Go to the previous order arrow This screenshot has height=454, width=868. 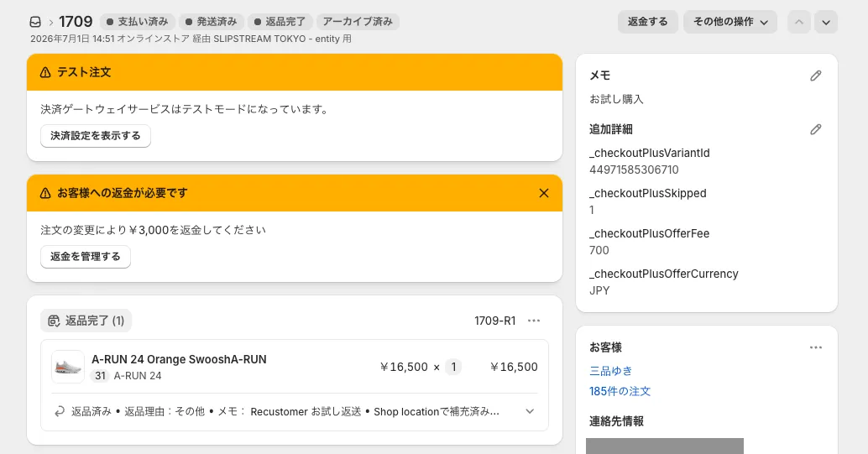coord(799,22)
